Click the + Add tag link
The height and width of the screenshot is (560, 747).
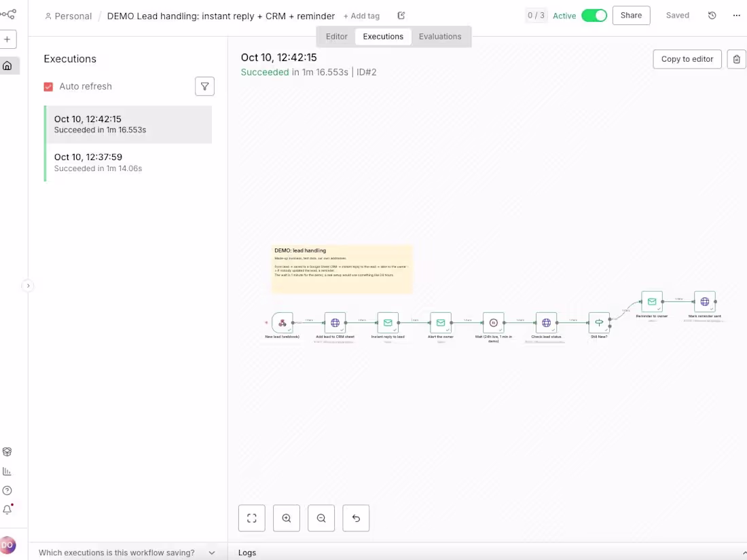[361, 16]
